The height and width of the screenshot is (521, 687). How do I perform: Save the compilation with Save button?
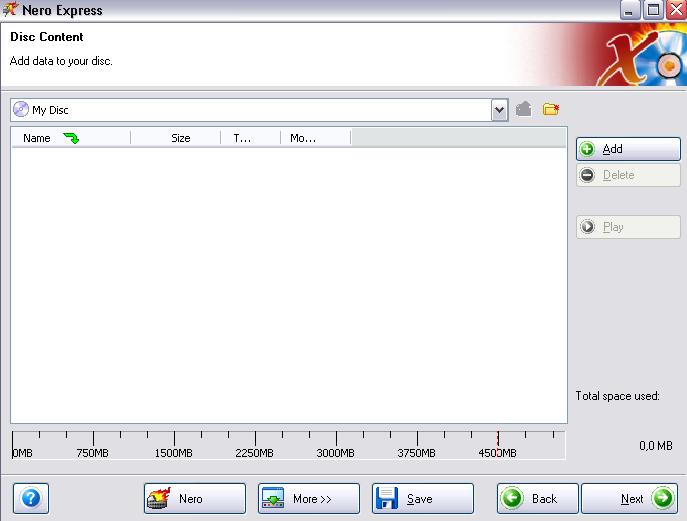point(423,498)
